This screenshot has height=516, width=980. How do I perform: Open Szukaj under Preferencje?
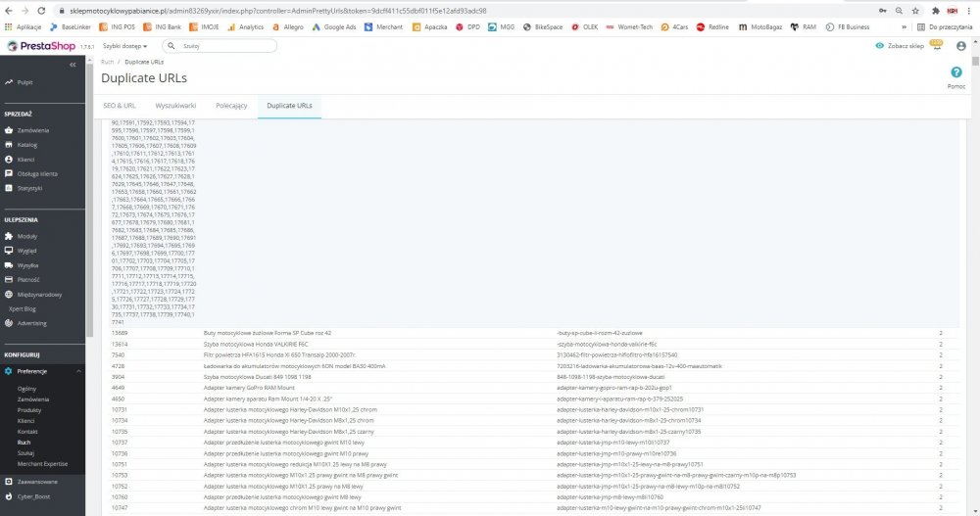click(x=25, y=453)
